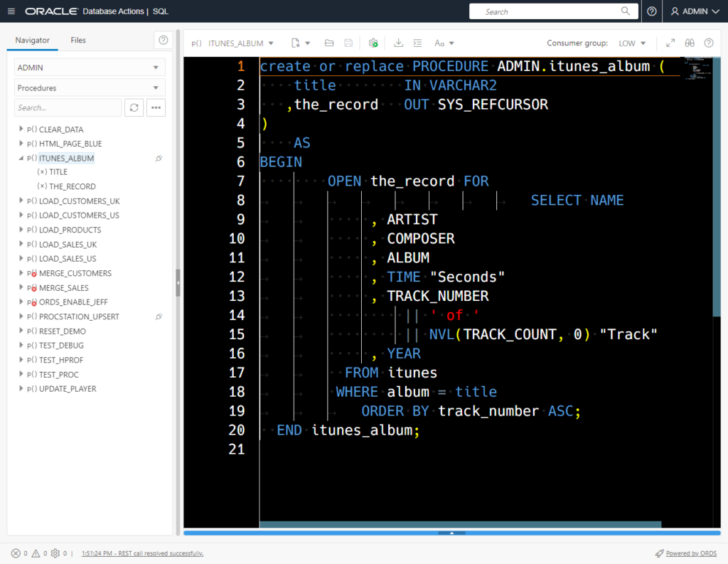Select the ORDS_ENABLE_JEFF procedure
Screen dimensions: 728x564
pyautogui.click(x=73, y=302)
